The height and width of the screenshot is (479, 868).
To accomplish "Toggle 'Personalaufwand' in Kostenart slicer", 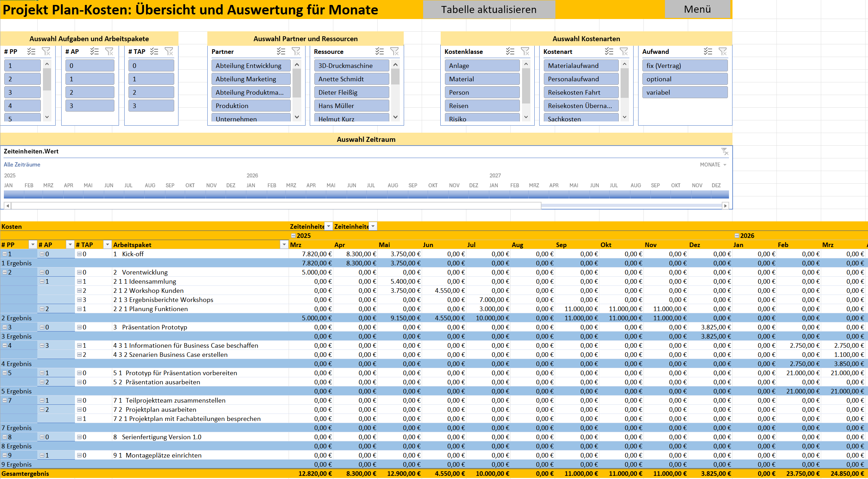I will point(581,79).
